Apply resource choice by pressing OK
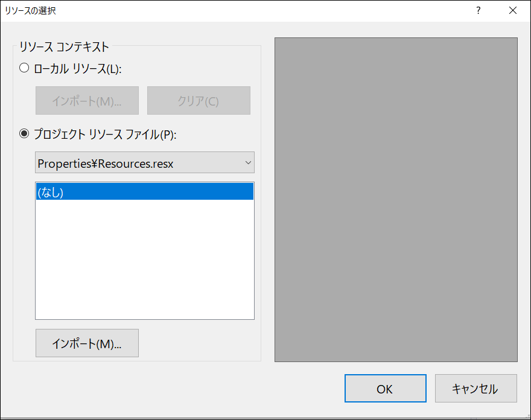The image size is (531, 420). 385,388
